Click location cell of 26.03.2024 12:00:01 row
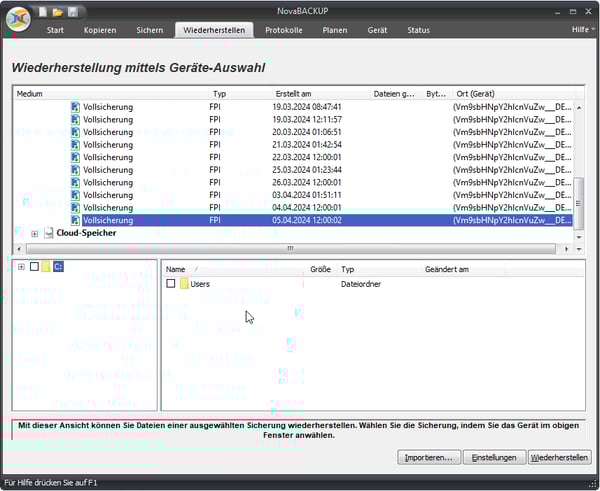 (512, 183)
